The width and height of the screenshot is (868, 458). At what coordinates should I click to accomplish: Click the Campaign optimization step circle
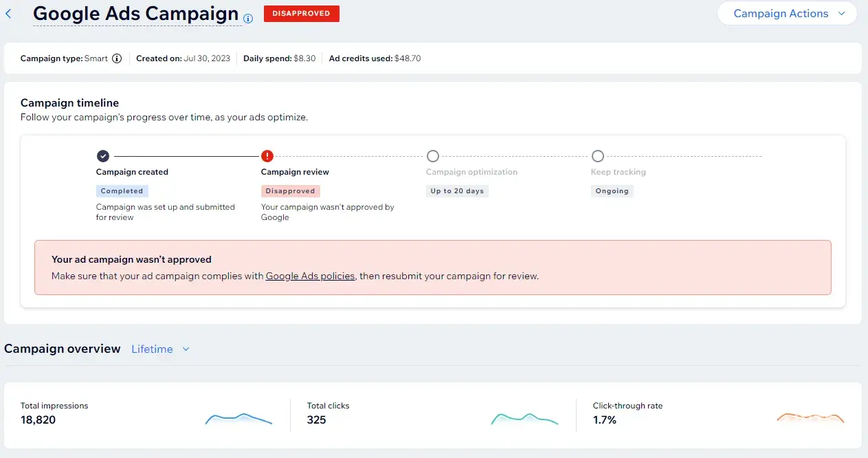[x=433, y=156]
